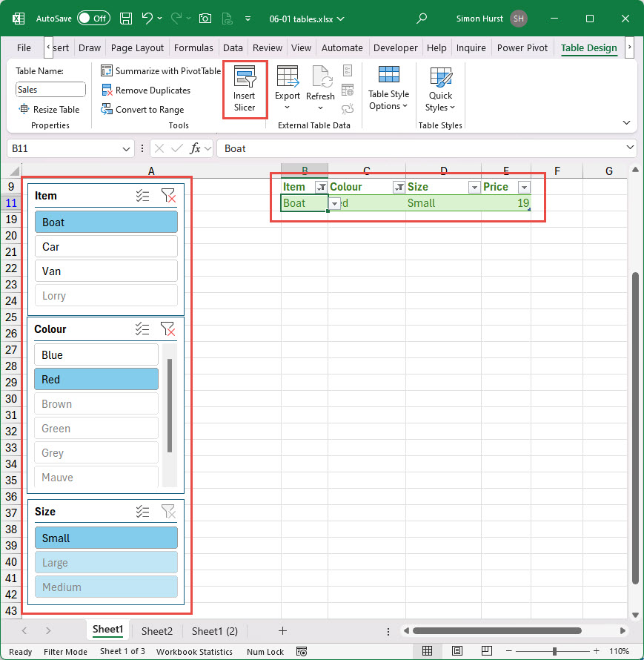Viewport: 644px width, 660px height.
Task: Toggle AutoSave off switch
Action: 95,19
